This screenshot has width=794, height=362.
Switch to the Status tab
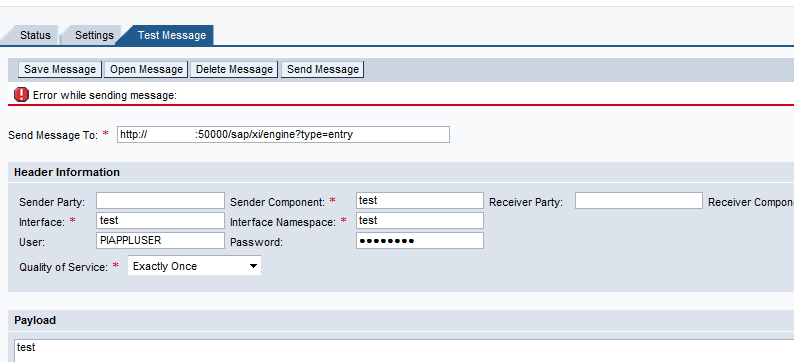(35, 35)
